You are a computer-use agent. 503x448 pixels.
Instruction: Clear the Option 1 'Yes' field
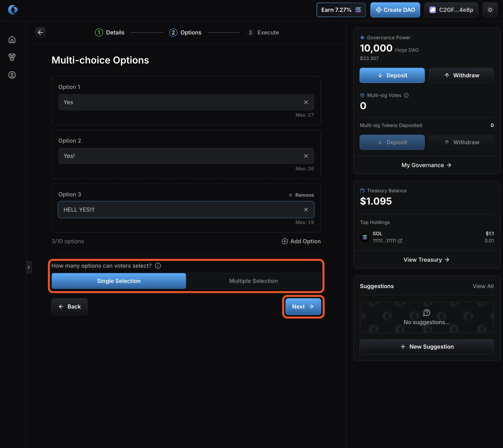(x=306, y=102)
